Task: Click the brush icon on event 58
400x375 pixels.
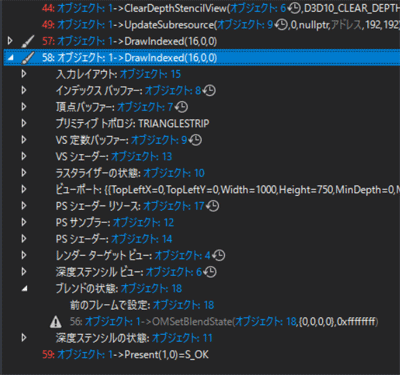Action: click(28, 58)
